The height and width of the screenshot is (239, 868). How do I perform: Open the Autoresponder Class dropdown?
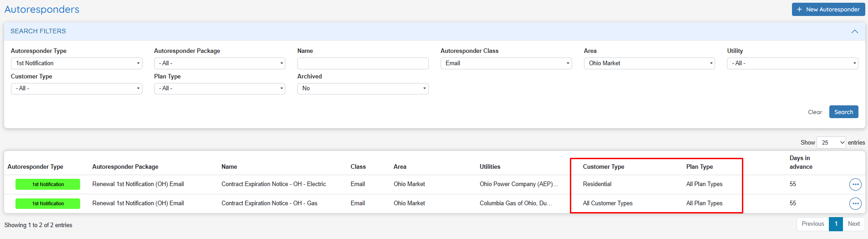pos(506,63)
